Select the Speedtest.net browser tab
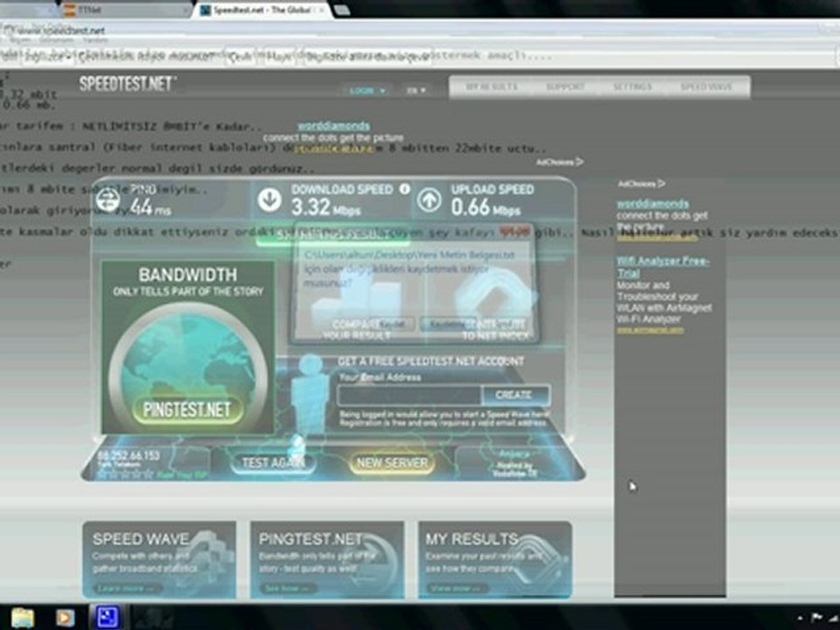The height and width of the screenshot is (630, 840). pos(262,10)
